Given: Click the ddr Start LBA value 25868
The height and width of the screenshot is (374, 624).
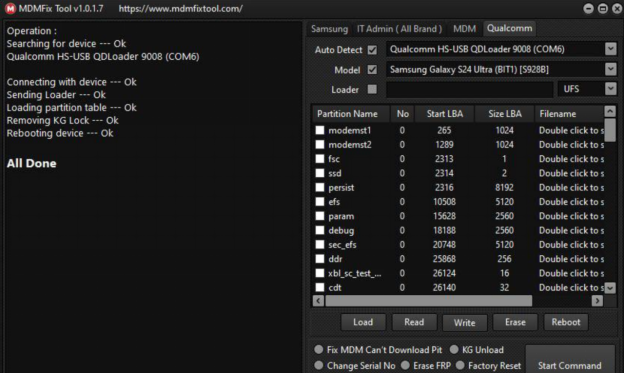Looking at the screenshot, I should pos(444,259).
